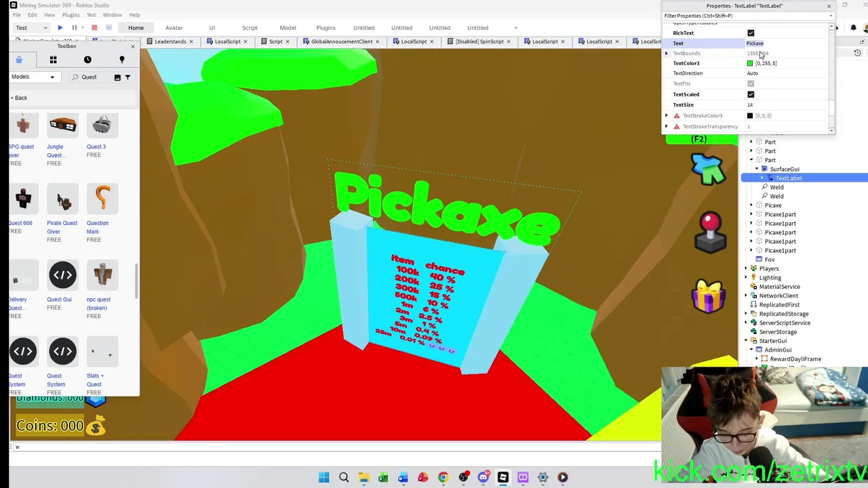Toggle the RichText checkbox
868x488 pixels.
tap(751, 33)
